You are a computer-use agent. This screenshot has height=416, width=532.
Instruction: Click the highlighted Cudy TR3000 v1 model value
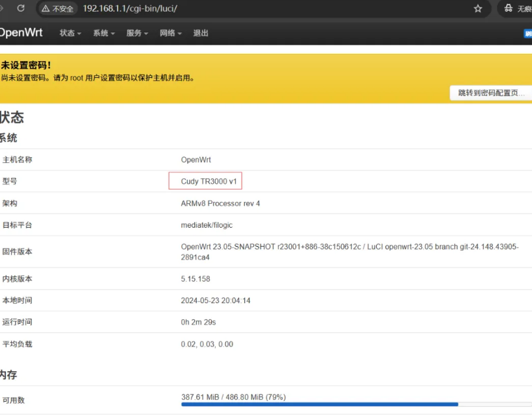point(205,182)
